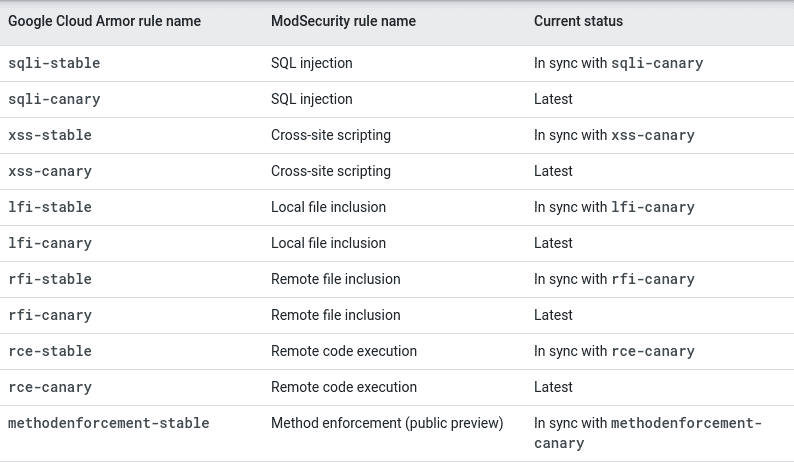Click 'In sync with xss-canary' status text
The image size is (794, 462).
[x=614, y=135]
